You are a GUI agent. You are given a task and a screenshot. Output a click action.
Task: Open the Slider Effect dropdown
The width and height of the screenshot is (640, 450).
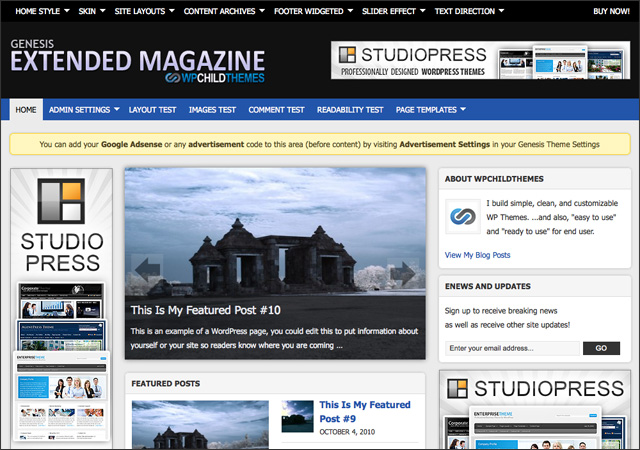(393, 11)
